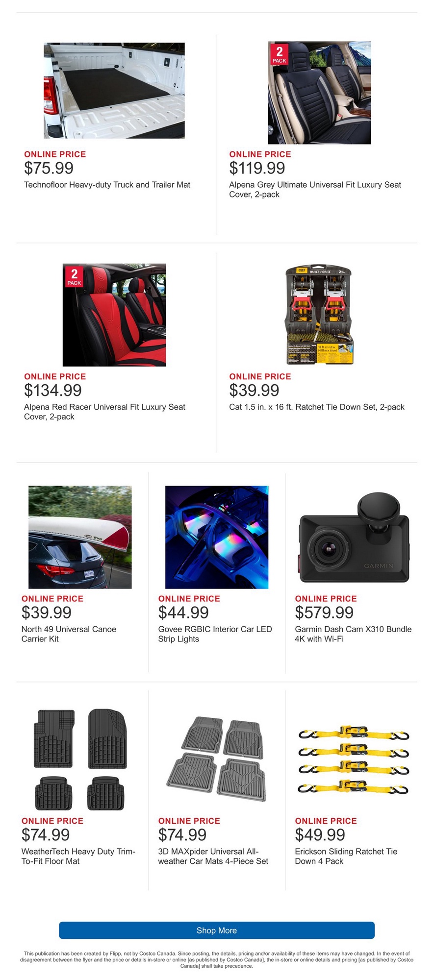Click the blue Shop More button

tap(217, 930)
